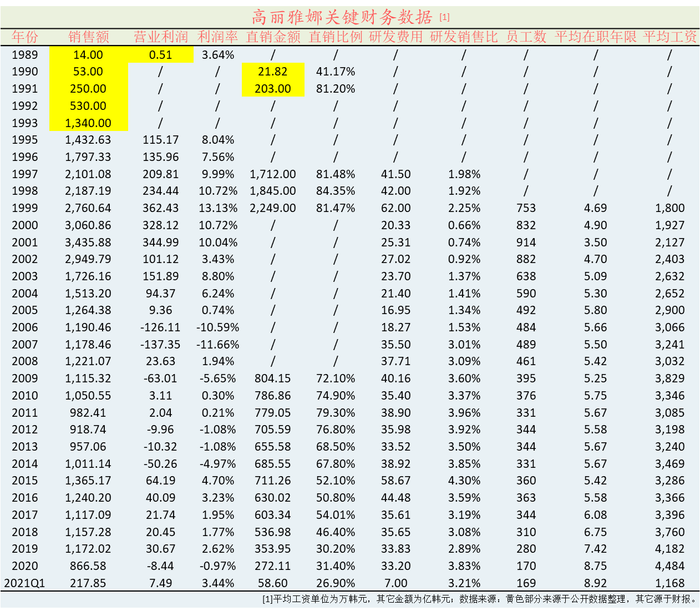Click the 2018 average salary "3,760"
Image resolution: width=700 pixels, height=611 pixels.
pyautogui.click(x=670, y=532)
